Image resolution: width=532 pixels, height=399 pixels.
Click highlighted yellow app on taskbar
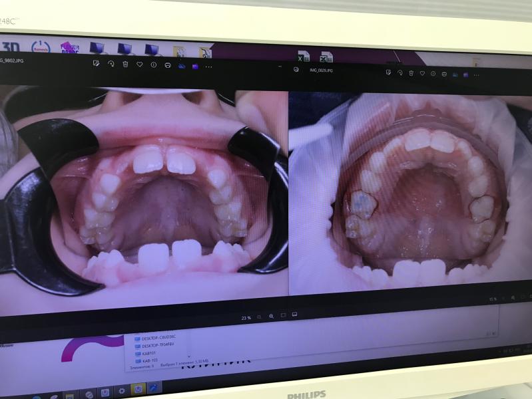pos(138,389)
